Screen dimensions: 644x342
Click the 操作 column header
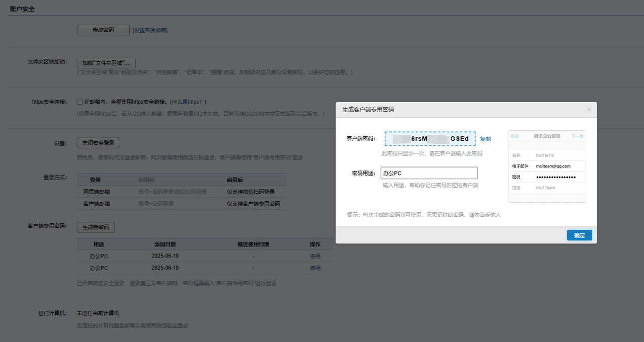315,244
